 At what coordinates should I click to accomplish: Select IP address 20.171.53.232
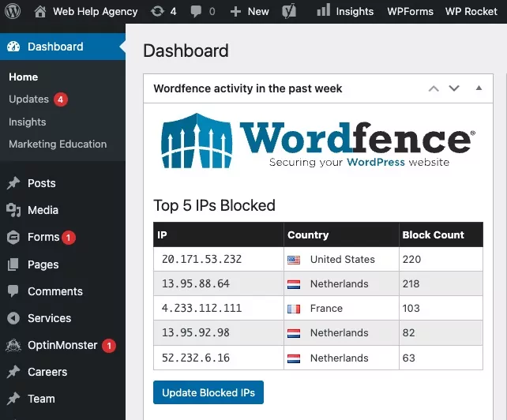pos(201,259)
